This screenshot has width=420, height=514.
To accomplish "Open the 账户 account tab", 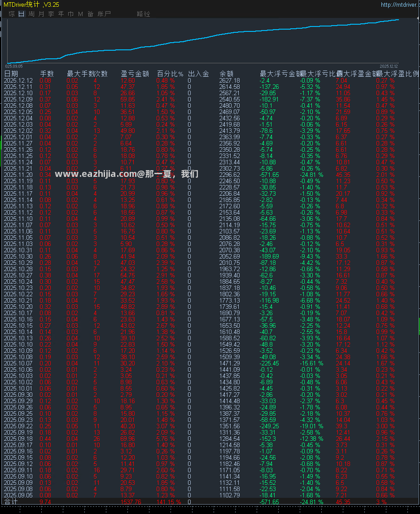I will point(104,14).
